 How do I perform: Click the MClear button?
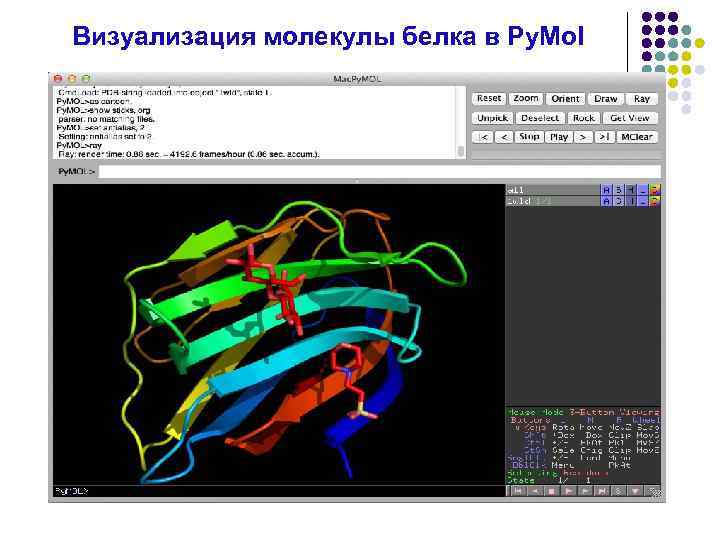pos(636,137)
